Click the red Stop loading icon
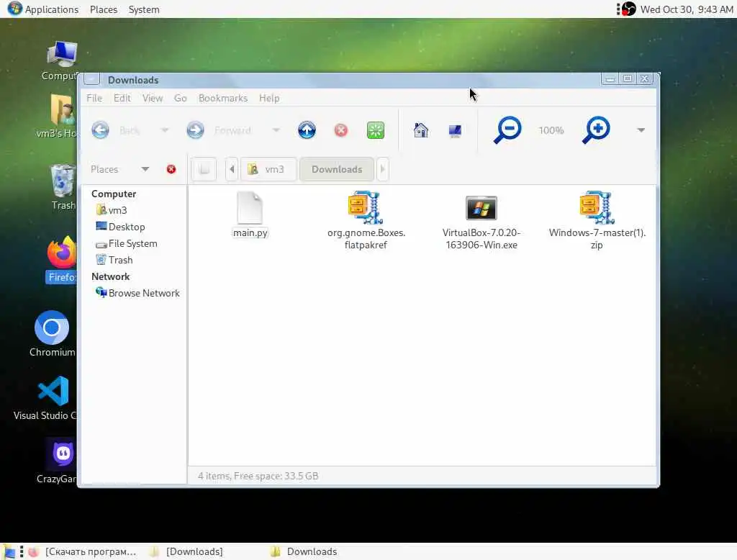 (x=340, y=130)
